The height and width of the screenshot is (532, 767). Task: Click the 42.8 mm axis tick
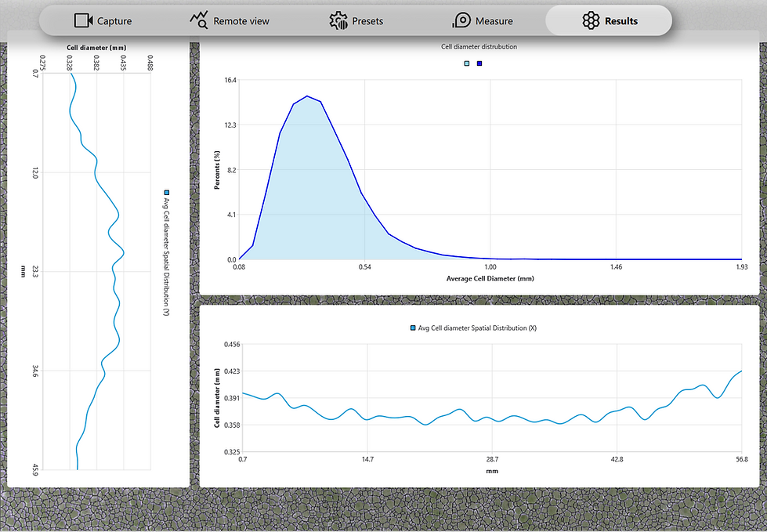[x=617, y=459]
